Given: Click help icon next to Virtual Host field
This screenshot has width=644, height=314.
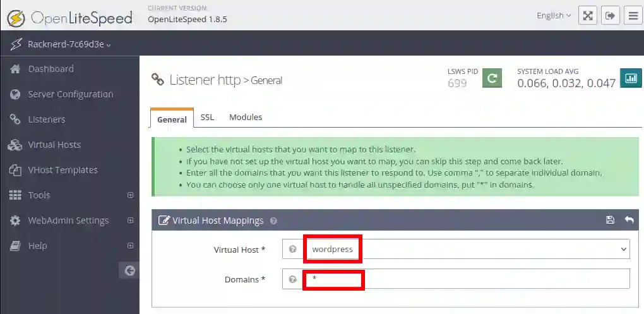Looking at the screenshot, I should (292, 250).
